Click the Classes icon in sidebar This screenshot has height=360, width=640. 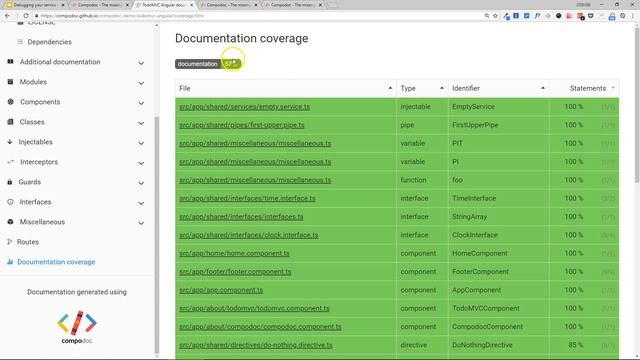10,122
